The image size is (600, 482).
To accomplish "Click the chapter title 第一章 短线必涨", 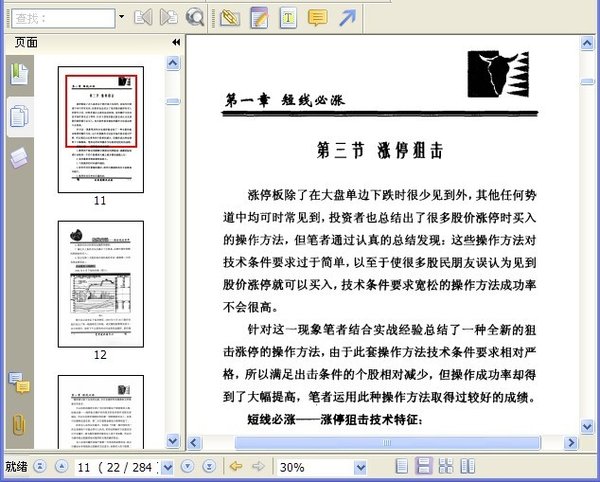I will click(x=285, y=100).
